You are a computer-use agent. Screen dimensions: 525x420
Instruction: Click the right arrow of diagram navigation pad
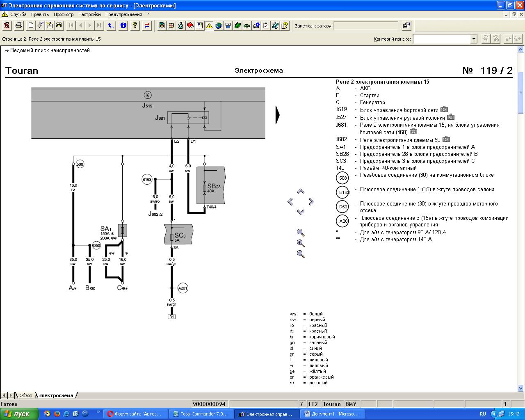pyautogui.click(x=311, y=201)
